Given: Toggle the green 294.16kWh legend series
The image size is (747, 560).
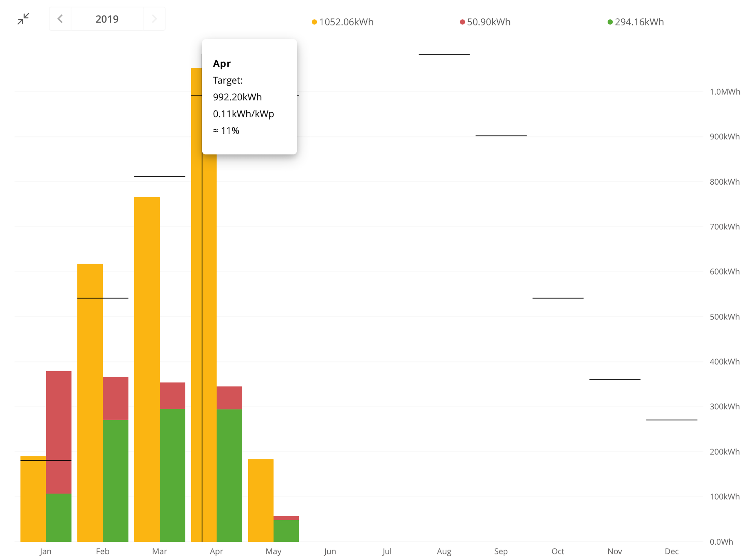Looking at the screenshot, I should (639, 22).
